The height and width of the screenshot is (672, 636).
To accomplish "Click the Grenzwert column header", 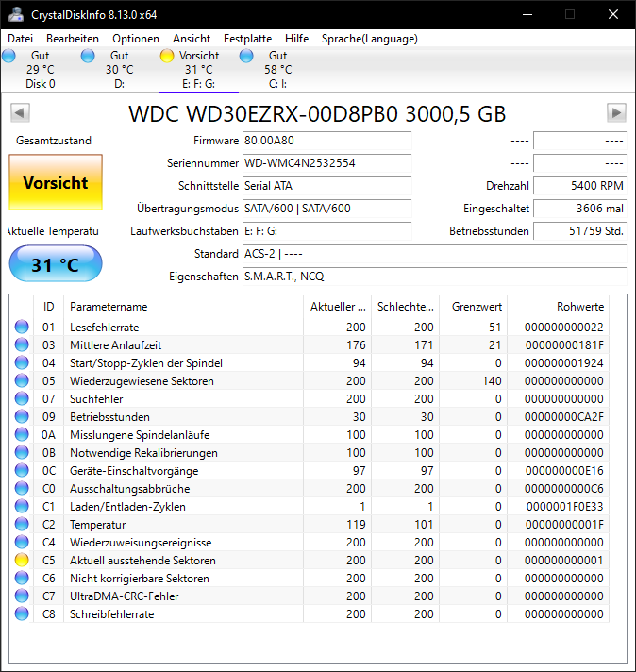I will tap(473, 307).
